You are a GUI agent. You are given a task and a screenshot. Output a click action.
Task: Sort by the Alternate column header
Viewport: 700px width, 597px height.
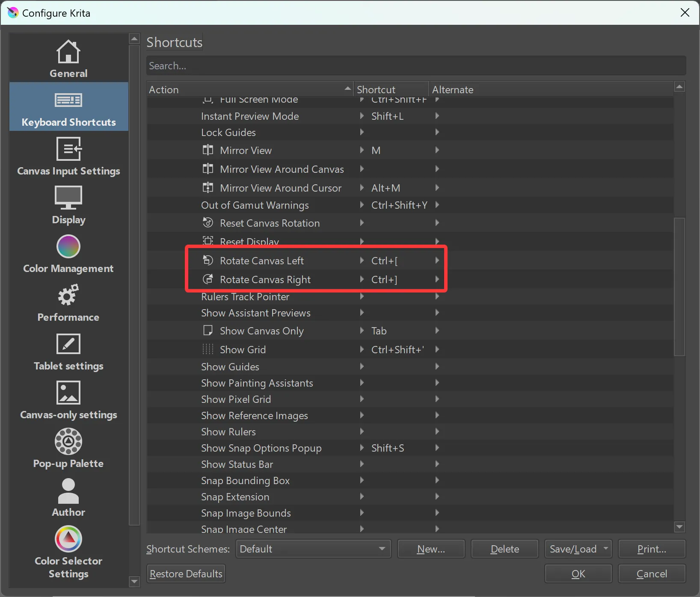(551, 89)
